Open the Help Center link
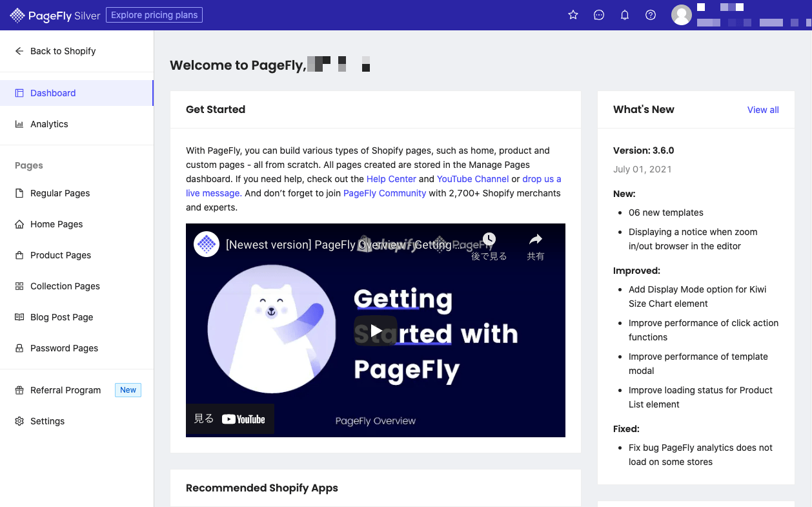Screen dimensions: 812x507 (x=391, y=179)
